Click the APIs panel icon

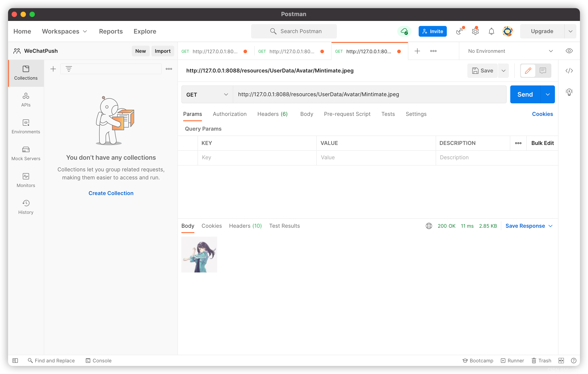[26, 99]
